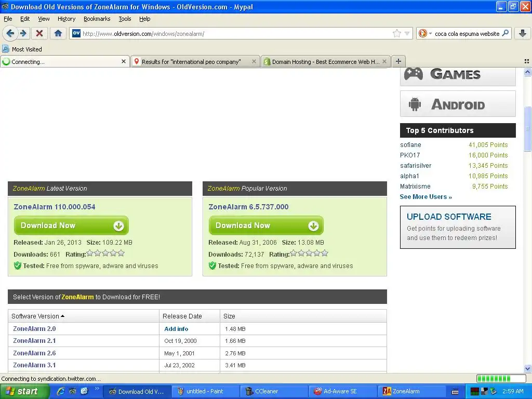Click the OldVersion site favicon in the address bar

(76, 33)
